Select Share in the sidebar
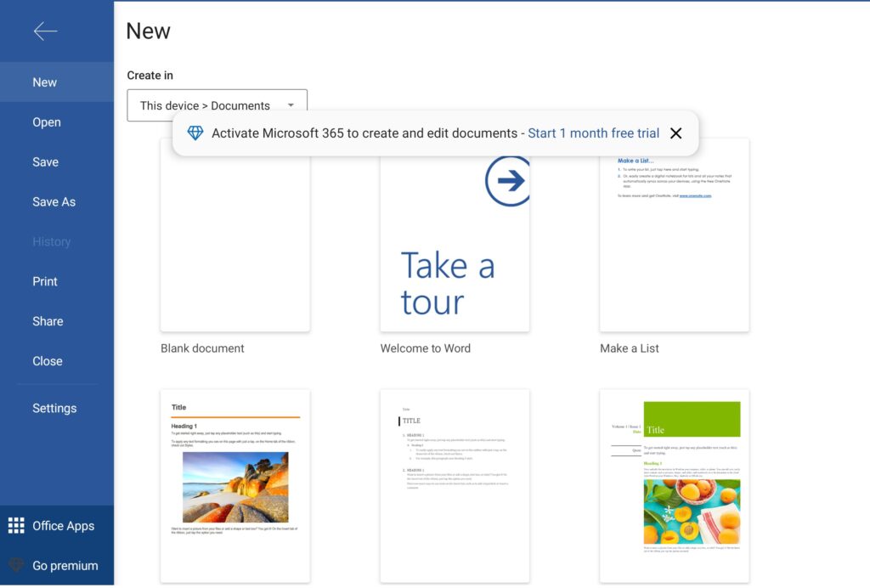 [57, 321]
